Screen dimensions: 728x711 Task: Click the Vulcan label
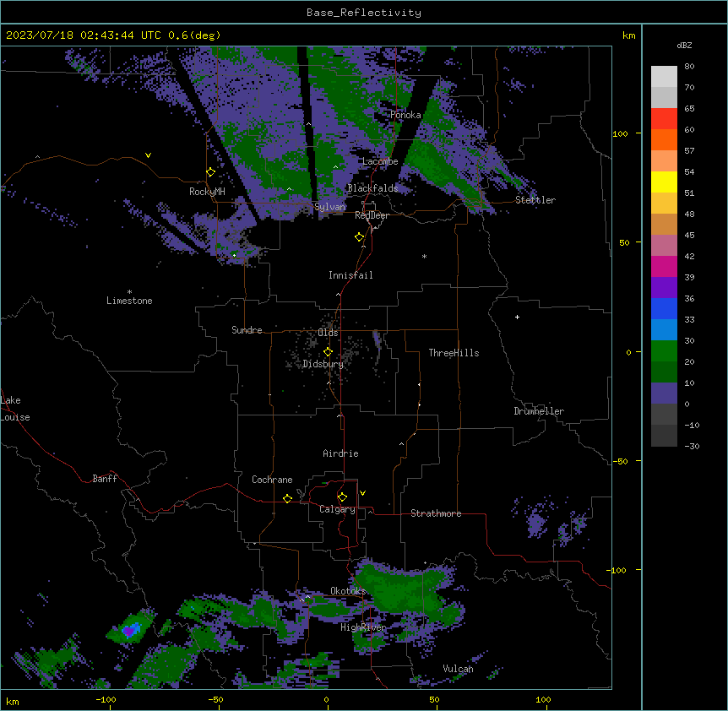(x=459, y=669)
